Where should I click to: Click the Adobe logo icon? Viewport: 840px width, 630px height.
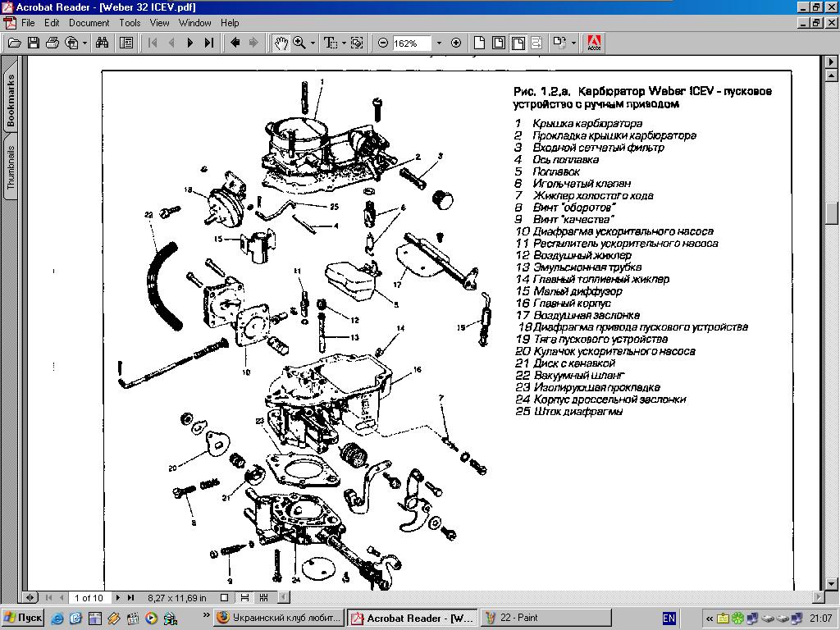pos(596,43)
